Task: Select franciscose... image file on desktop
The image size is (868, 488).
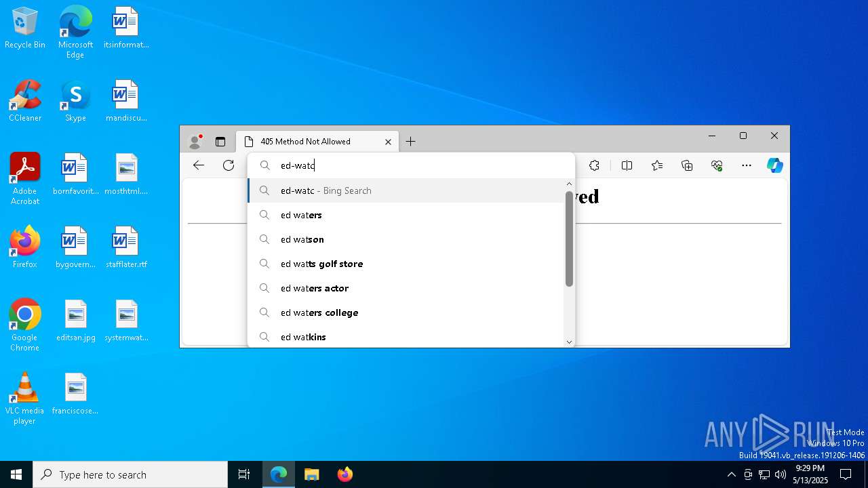Action: [x=75, y=394]
